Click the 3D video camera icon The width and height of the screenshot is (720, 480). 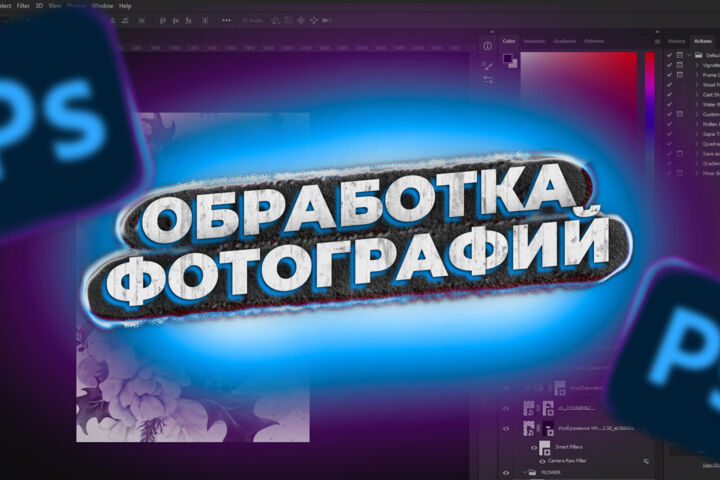(x=326, y=21)
